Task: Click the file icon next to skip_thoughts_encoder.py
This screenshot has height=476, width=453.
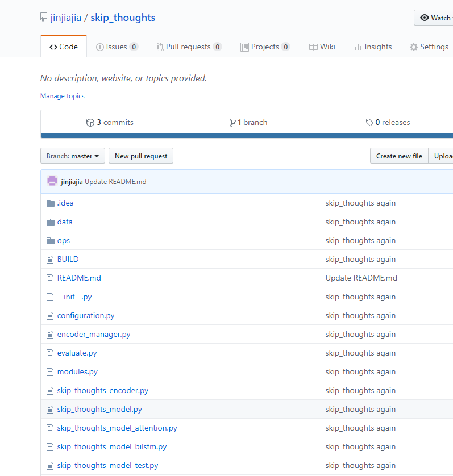Action: [x=50, y=391]
